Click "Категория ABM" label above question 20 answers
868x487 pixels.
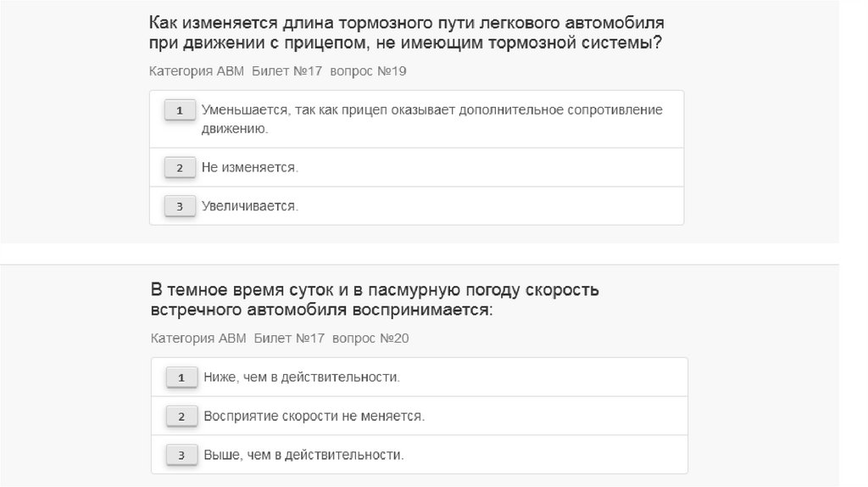(x=198, y=339)
